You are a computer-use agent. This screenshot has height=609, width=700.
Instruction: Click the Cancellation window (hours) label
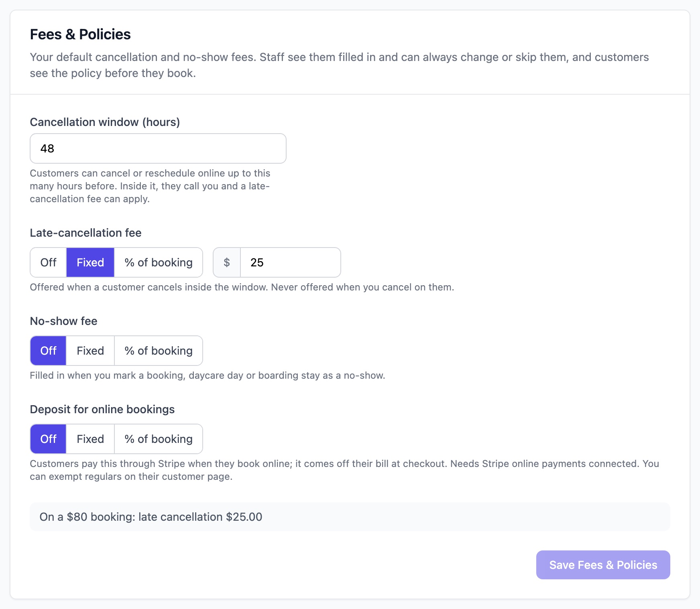pos(105,122)
